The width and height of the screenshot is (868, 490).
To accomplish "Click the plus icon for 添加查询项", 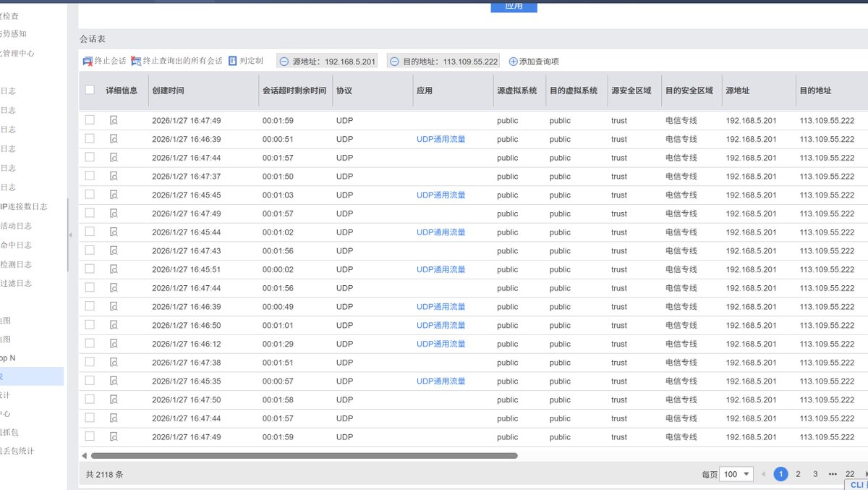I will click(514, 62).
